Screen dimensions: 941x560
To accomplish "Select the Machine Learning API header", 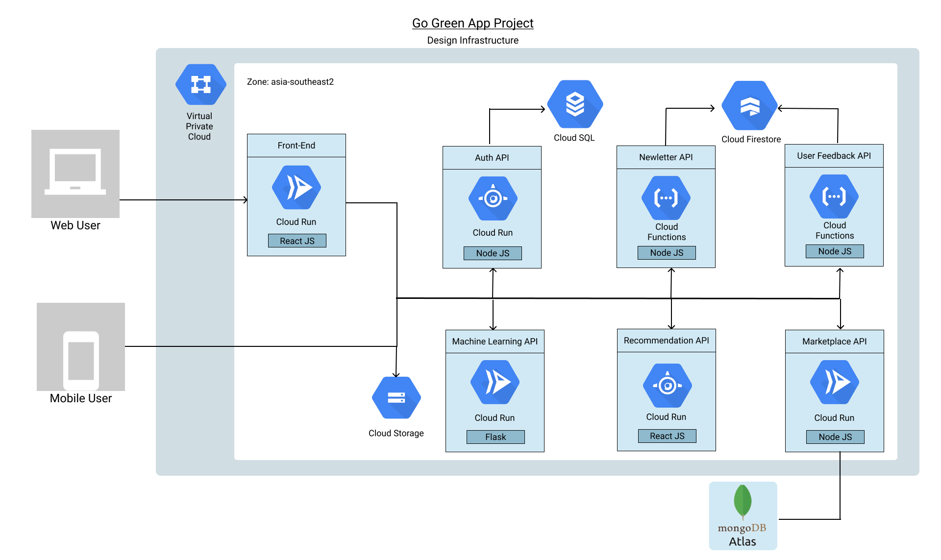I will pyautogui.click(x=495, y=341).
